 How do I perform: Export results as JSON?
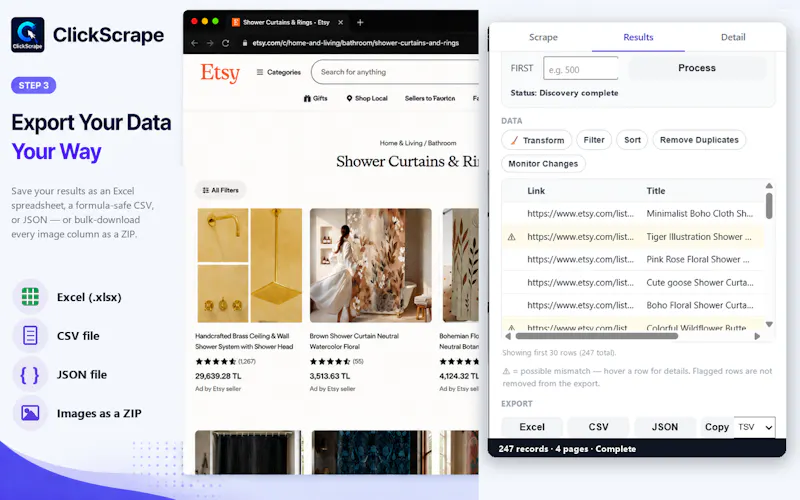(x=664, y=427)
